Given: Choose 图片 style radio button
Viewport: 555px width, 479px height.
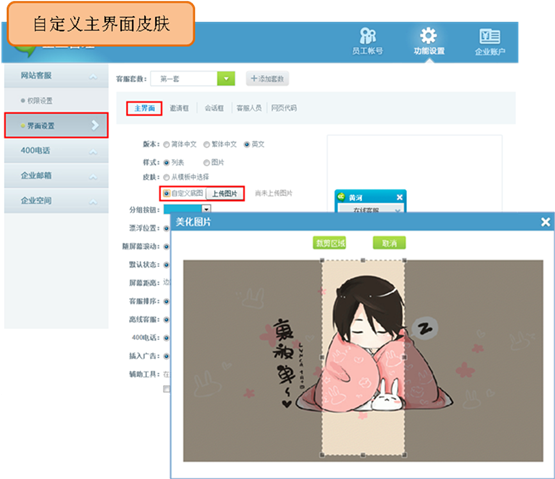Looking at the screenshot, I should click(x=207, y=162).
